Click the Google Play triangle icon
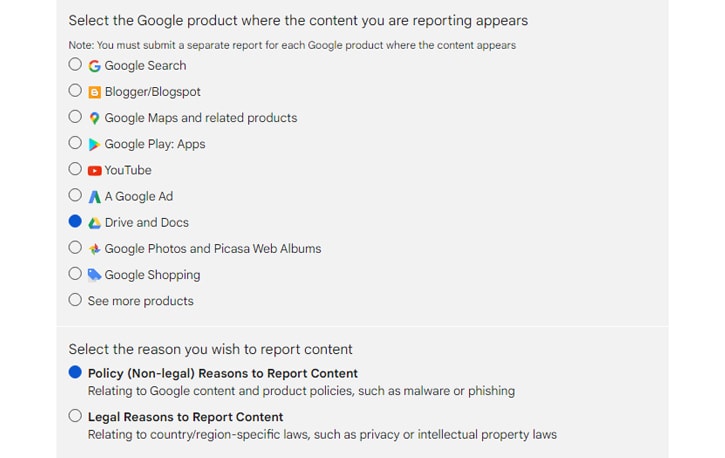Viewport: 725px width, 458px height. click(x=94, y=145)
